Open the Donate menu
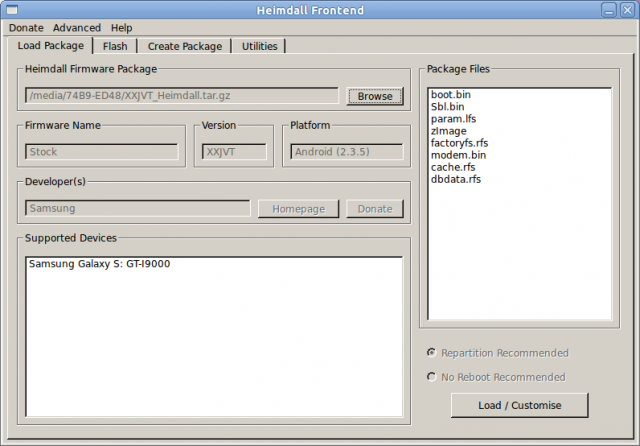 (x=26, y=28)
